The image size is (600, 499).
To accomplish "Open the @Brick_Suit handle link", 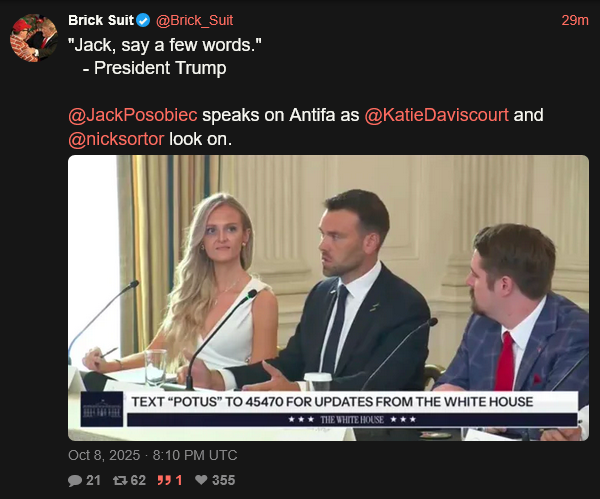I will 194,20.
